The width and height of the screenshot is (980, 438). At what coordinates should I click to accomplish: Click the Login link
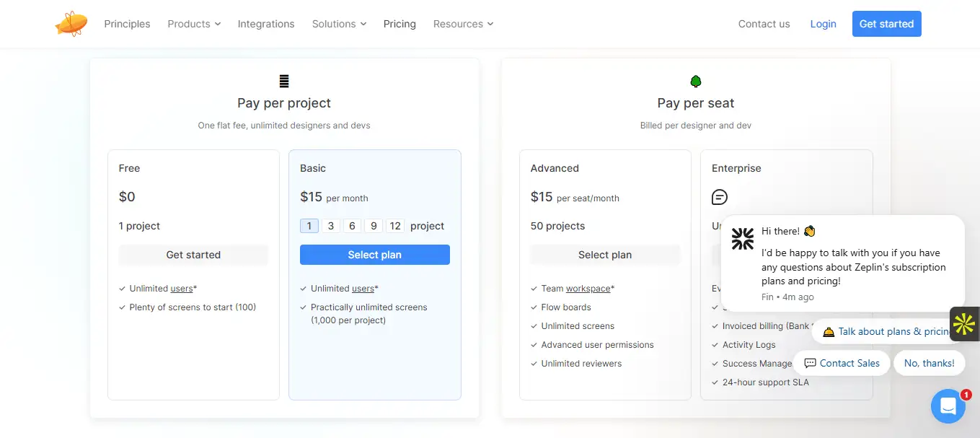coord(823,24)
